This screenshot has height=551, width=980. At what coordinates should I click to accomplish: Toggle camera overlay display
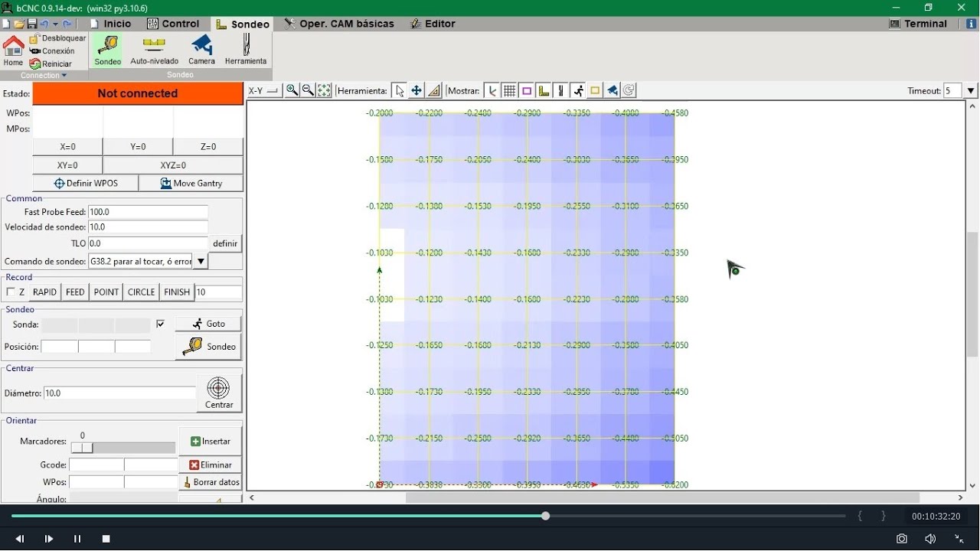tap(612, 90)
